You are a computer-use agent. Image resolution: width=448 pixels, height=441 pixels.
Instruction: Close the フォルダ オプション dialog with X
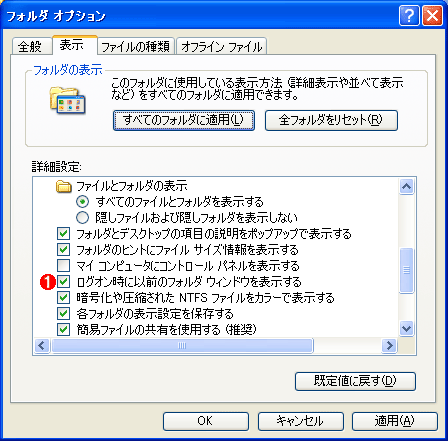432,15
